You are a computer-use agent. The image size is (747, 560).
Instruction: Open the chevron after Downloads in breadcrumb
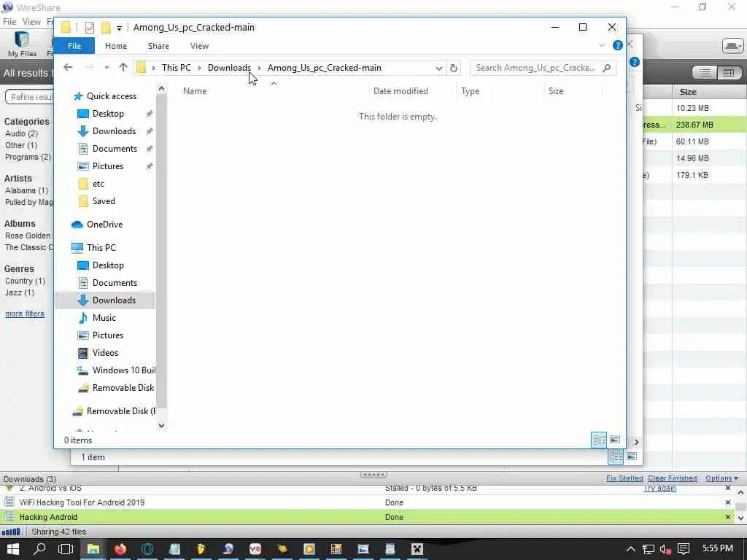[259, 68]
